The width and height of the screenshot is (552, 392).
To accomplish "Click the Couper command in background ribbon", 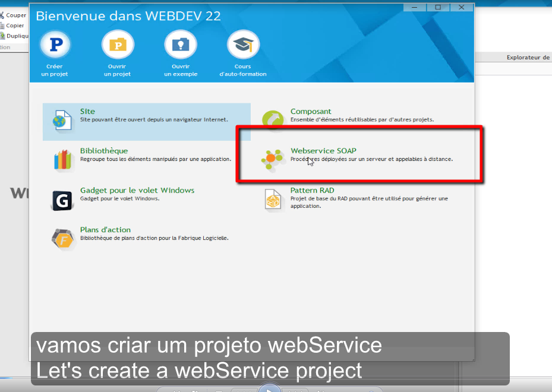I will 13,15.
